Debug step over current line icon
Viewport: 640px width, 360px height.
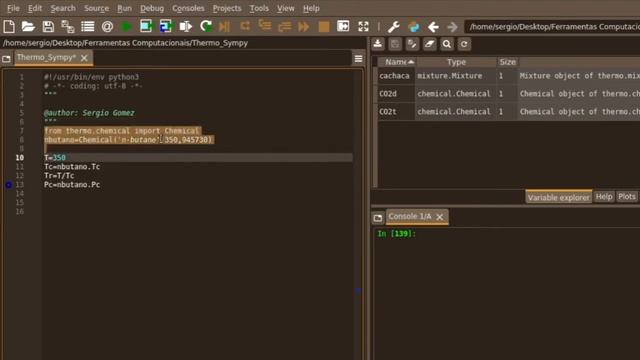click(245, 27)
